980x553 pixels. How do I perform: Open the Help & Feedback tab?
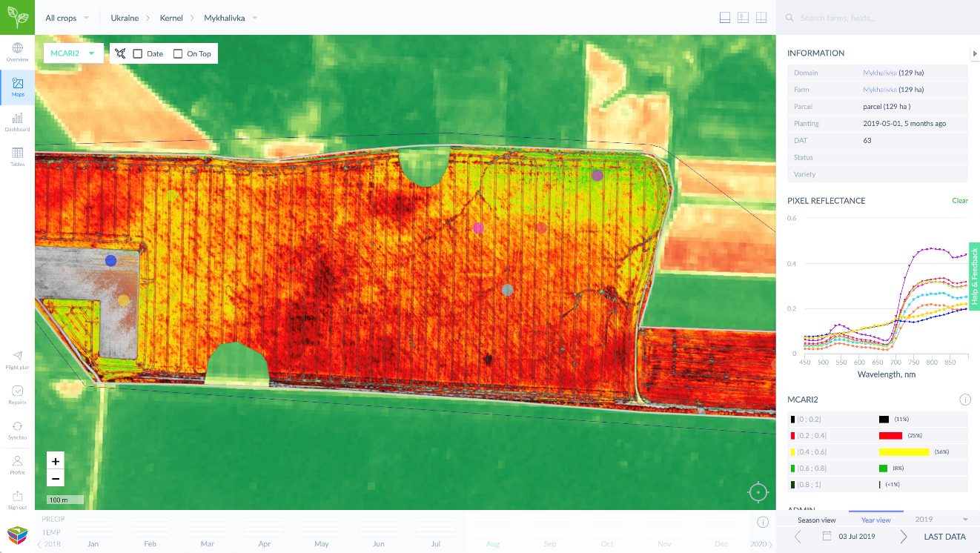pos(975,276)
